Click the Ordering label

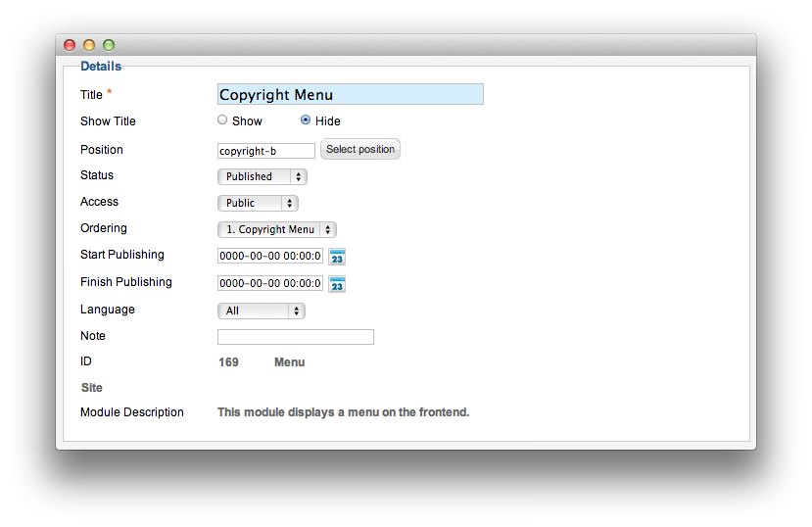(104, 228)
